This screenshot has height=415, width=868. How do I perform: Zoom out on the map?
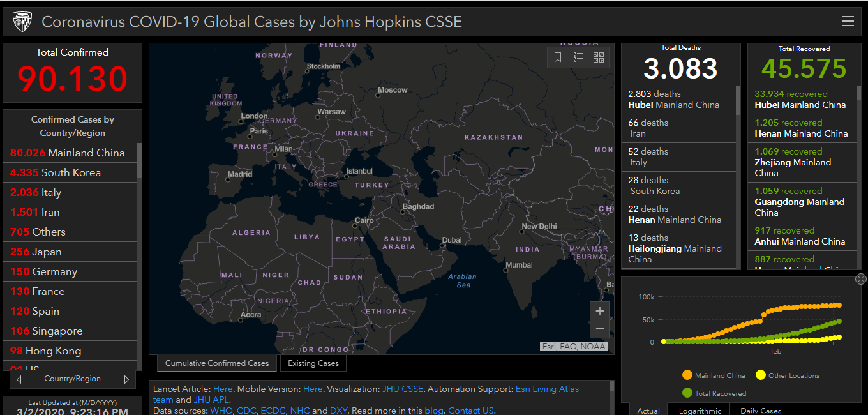[x=599, y=329]
